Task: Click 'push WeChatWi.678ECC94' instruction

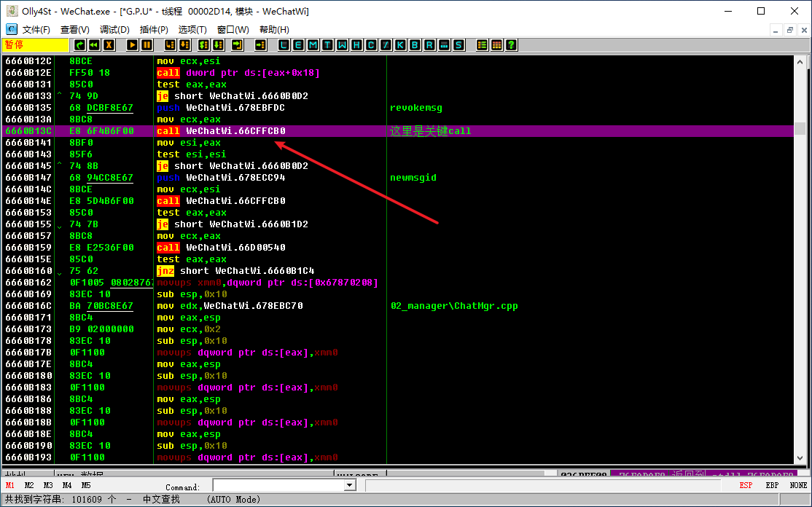Action: pyautogui.click(x=221, y=178)
